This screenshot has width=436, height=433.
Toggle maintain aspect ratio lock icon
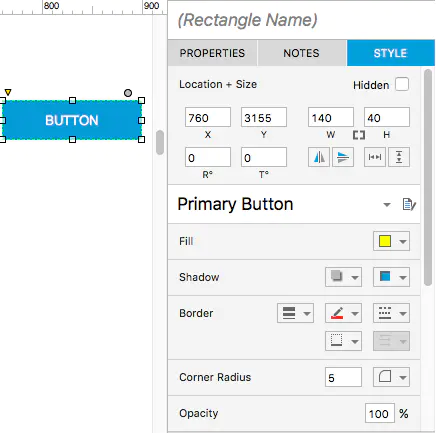tap(359, 135)
